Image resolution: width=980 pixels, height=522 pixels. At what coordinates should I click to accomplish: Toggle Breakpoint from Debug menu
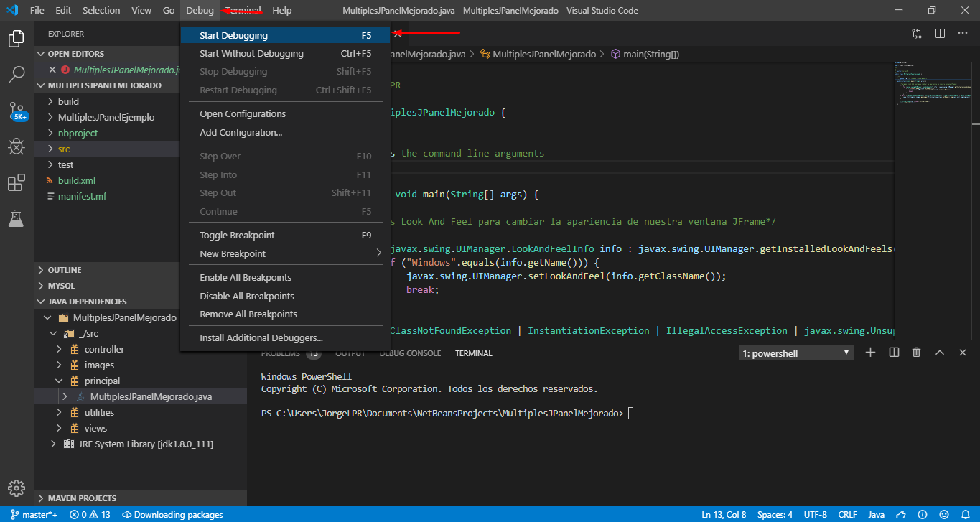click(x=238, y=235)
